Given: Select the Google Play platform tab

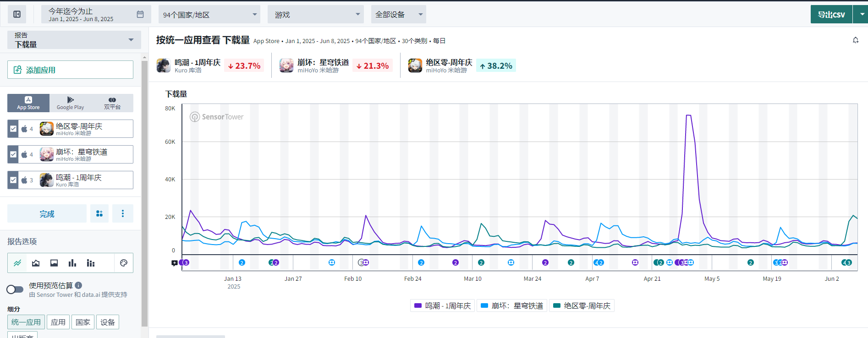Looking at the screenshot, I should [70, 103].
